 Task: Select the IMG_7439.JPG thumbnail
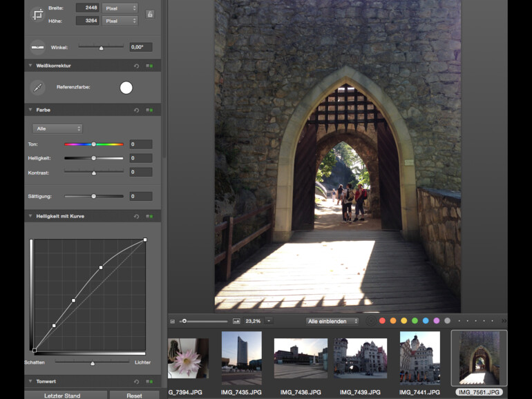360,358
